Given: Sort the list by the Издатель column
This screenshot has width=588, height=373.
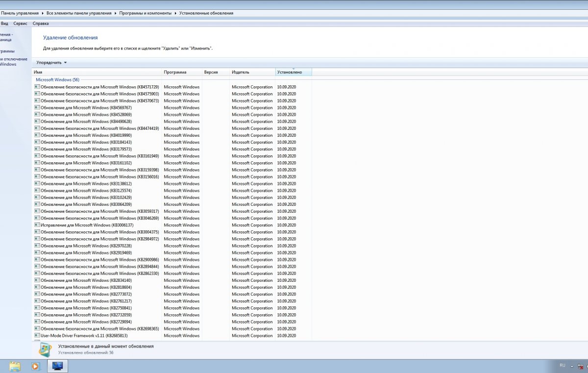Looking at the screenshot, I should pyautogui.click(x=253, y=72).
